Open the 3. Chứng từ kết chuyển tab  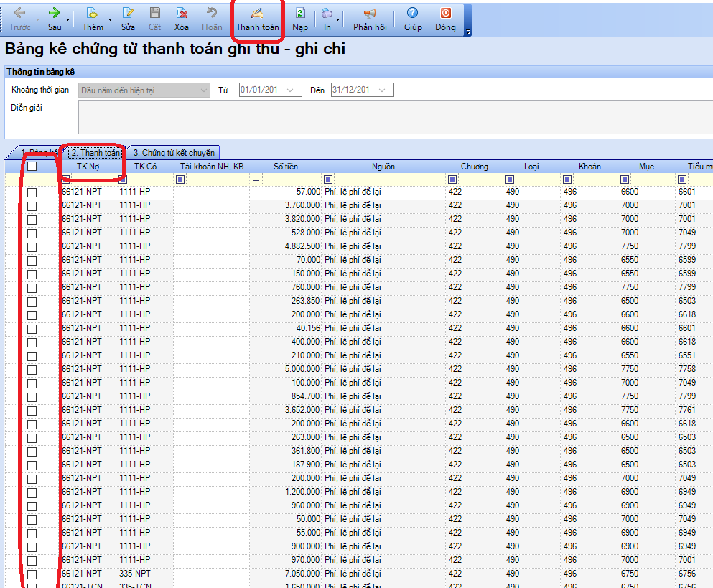pos(174,153)
